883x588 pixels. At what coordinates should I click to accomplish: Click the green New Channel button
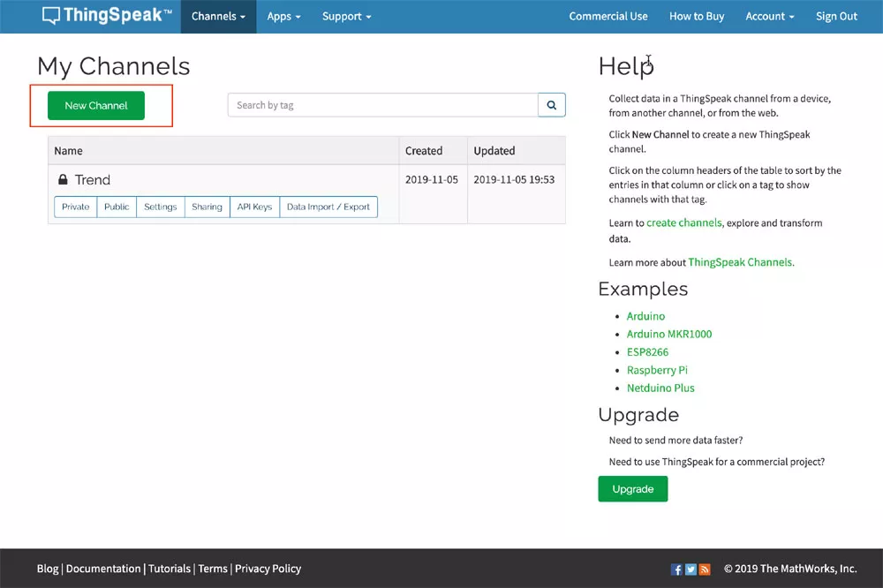[96, 105]
